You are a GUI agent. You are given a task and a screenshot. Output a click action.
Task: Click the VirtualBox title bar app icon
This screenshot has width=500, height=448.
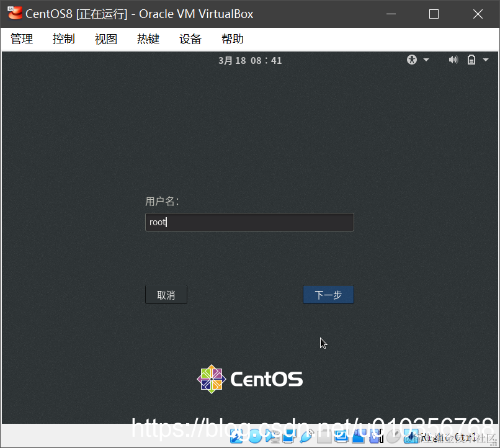coord(15,14)
